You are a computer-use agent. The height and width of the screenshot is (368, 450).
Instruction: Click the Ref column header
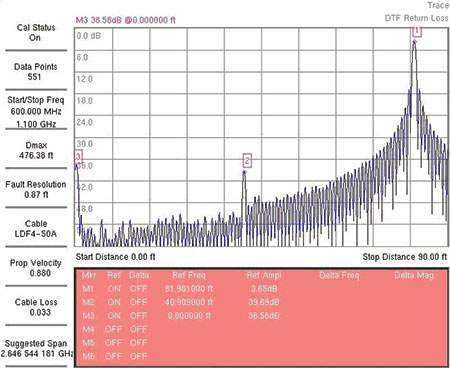click(x=114, y=275)
